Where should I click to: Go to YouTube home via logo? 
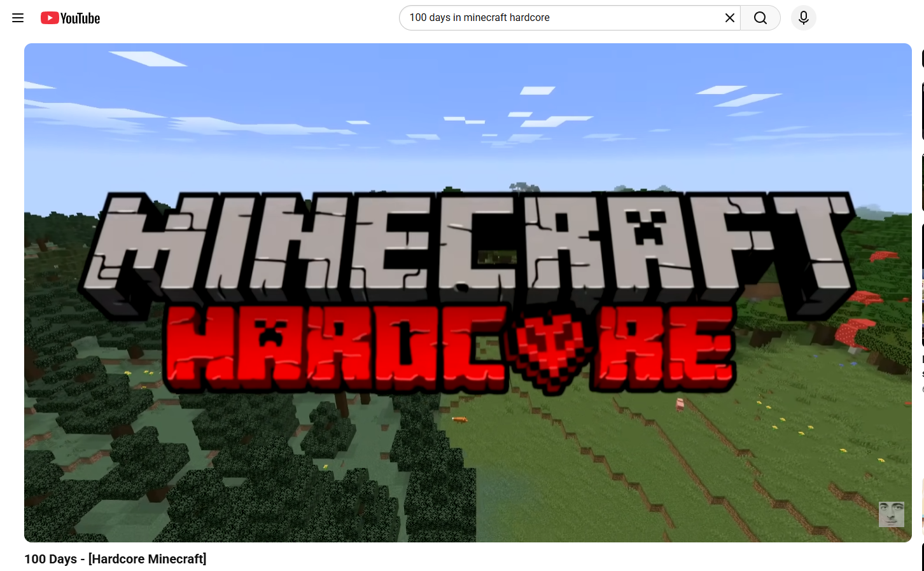(x=70, y=18)
